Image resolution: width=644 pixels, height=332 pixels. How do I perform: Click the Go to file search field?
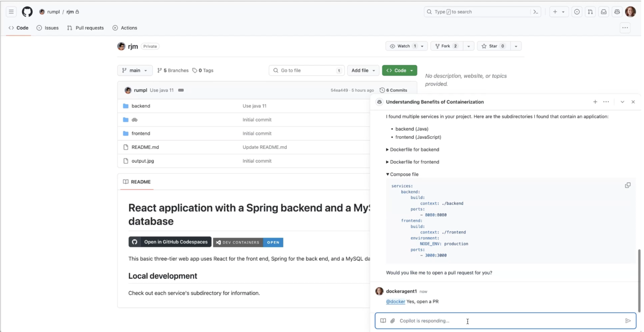307,70
